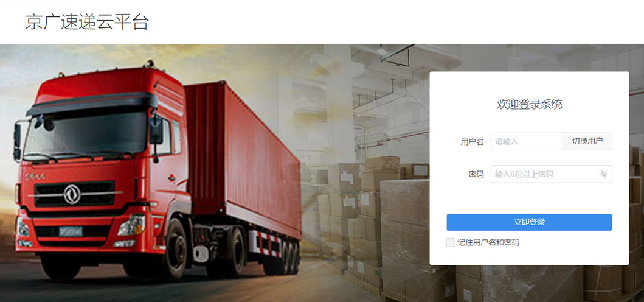Click the 密码 field label
Viewport: 644px width, 302px height.
476,174
